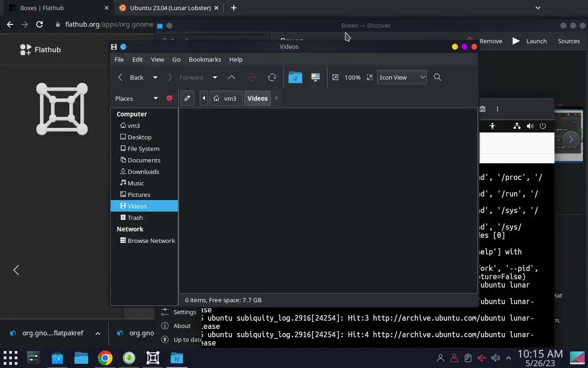Image resolution: width=588 pixels, height=368 pixels.
Task: Open Documents in the sidebar
Action: click(144, 160)
